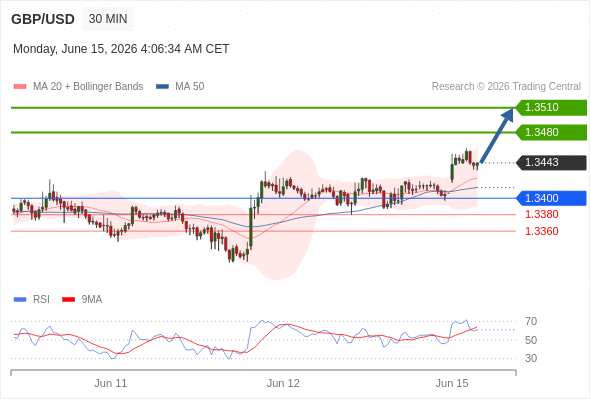Click the 1.3443 current price label
590x400 pixels.
point(551,163)
